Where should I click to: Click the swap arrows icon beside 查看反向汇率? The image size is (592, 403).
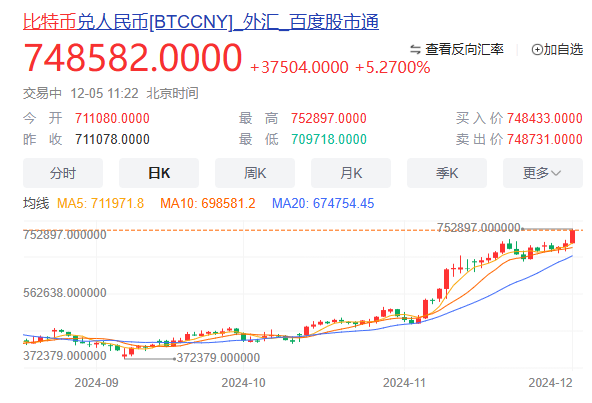(x=415, y=49)
